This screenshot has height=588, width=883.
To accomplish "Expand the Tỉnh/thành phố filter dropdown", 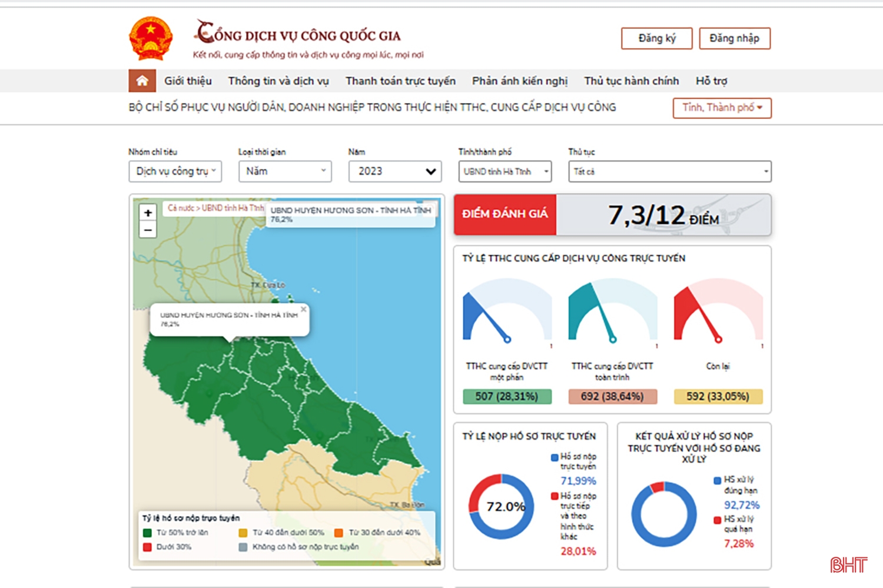I will coord(504,171).
